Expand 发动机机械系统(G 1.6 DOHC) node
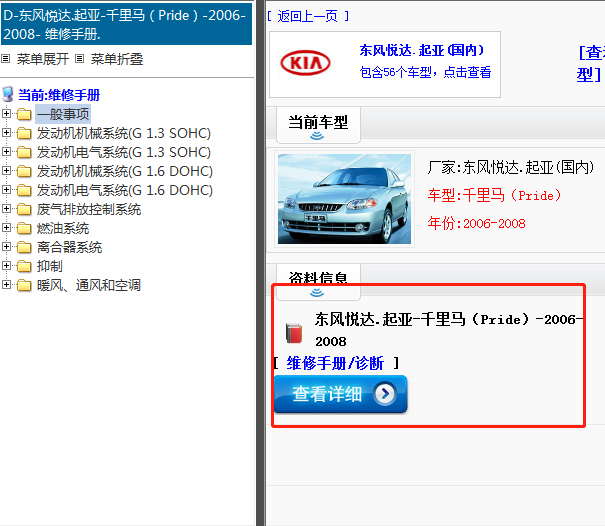Image resolution: width=605 pixels, height=526 pixels. pos(6,170)
